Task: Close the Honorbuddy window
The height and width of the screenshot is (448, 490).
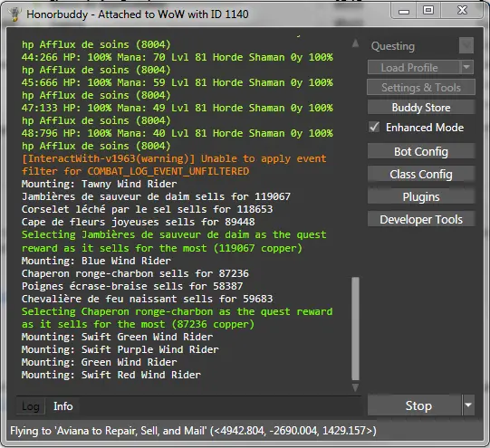Action: [x=462, y=11]
